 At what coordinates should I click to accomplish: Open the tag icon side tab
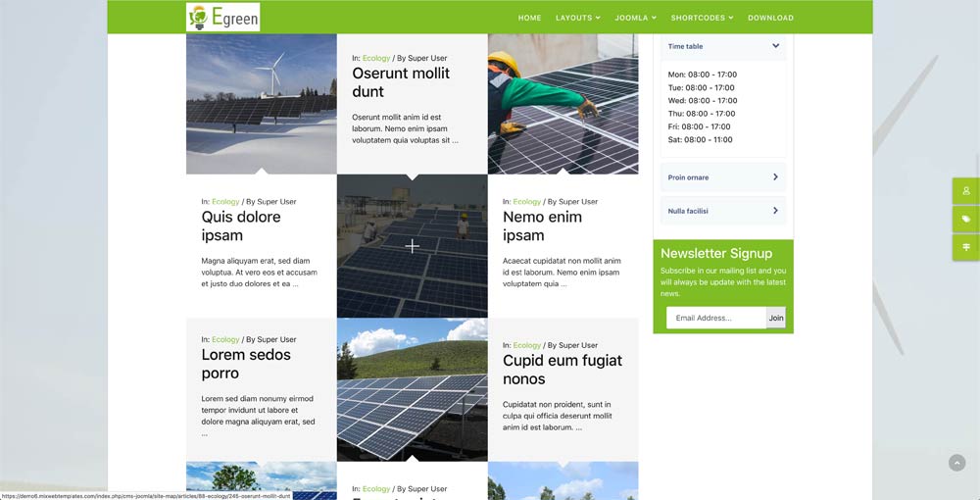965,220
